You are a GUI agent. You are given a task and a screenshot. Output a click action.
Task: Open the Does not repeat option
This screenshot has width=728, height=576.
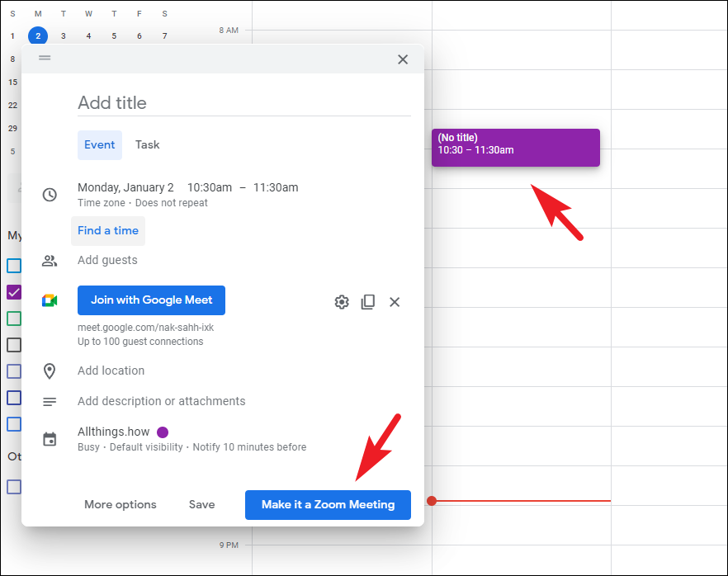click(x=172, y=203)
